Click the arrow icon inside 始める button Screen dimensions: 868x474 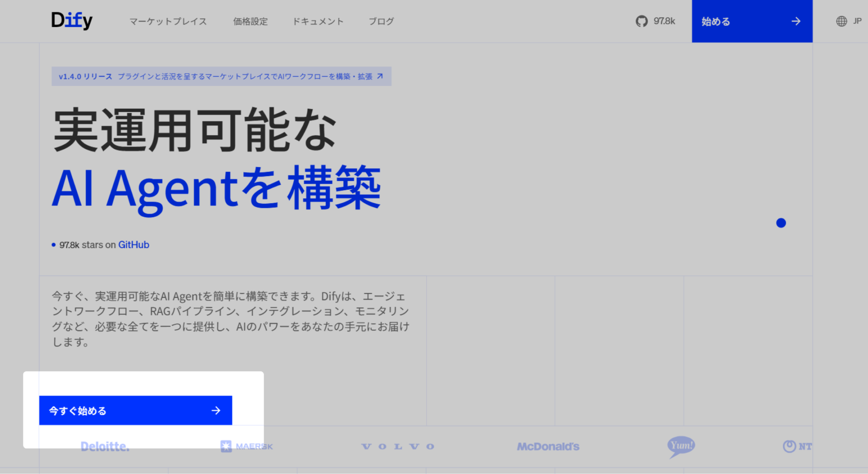[x=797, y=21]
